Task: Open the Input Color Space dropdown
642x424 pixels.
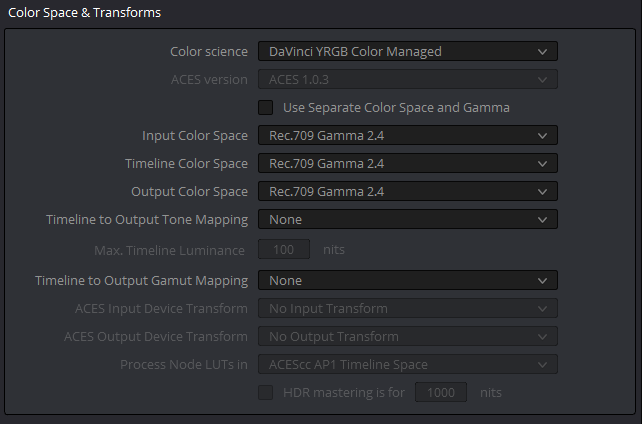Action: pos(408,135)
